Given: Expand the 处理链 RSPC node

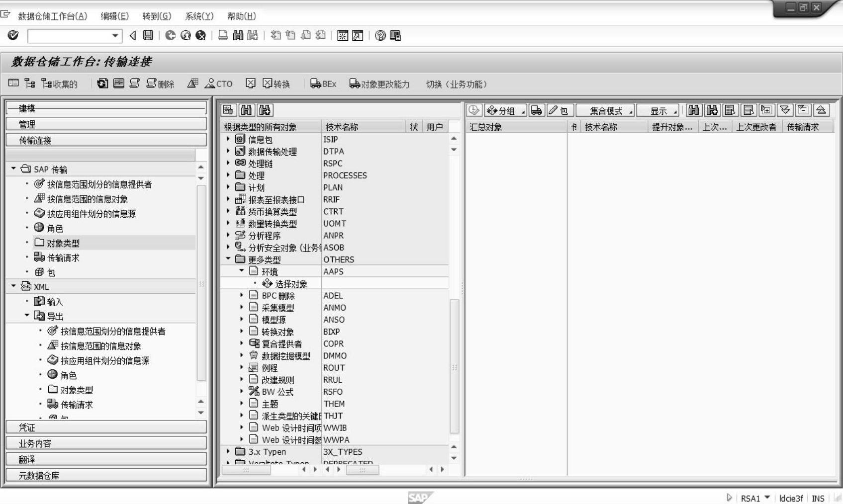Looking at the screenshot, I should [x=228, y=163].
